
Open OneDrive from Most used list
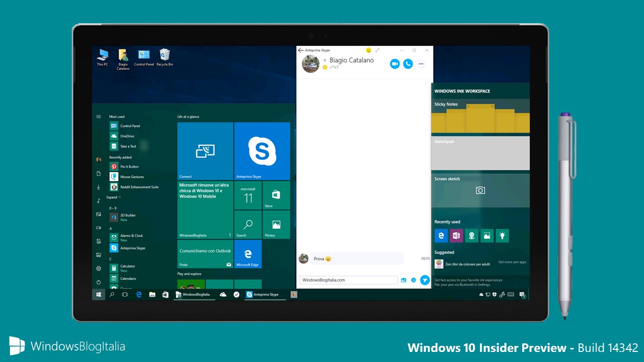(122, 136)
